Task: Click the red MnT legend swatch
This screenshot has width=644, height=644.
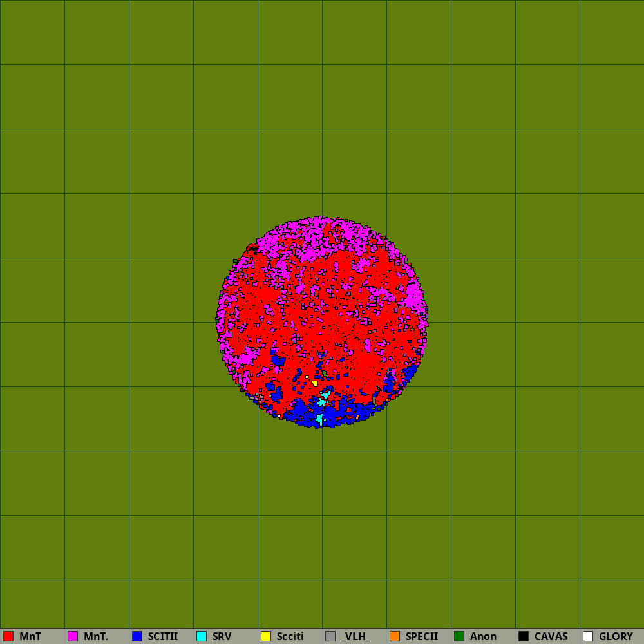Action: pyautogui.click(x=8, y=636)
